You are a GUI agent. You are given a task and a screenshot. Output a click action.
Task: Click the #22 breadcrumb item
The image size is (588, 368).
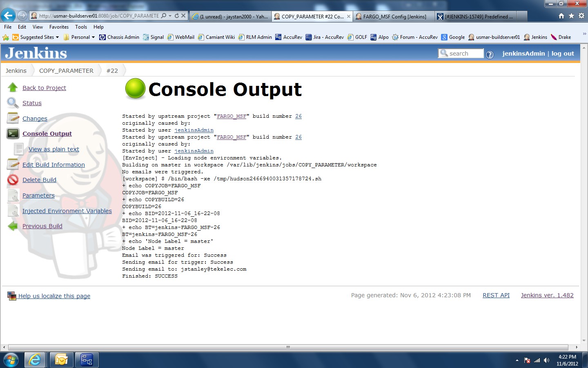112,70
